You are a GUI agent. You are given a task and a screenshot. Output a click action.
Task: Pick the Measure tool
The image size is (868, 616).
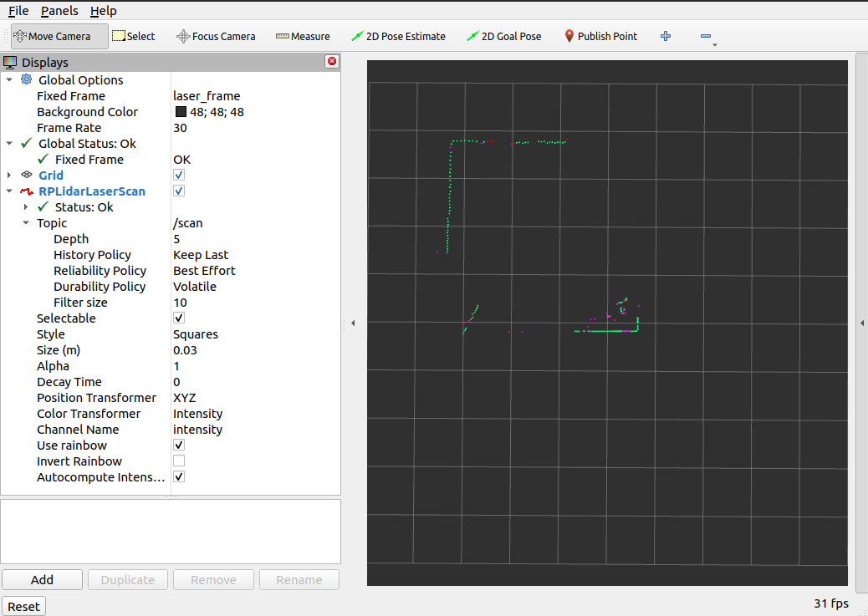[x=303, y=36]
